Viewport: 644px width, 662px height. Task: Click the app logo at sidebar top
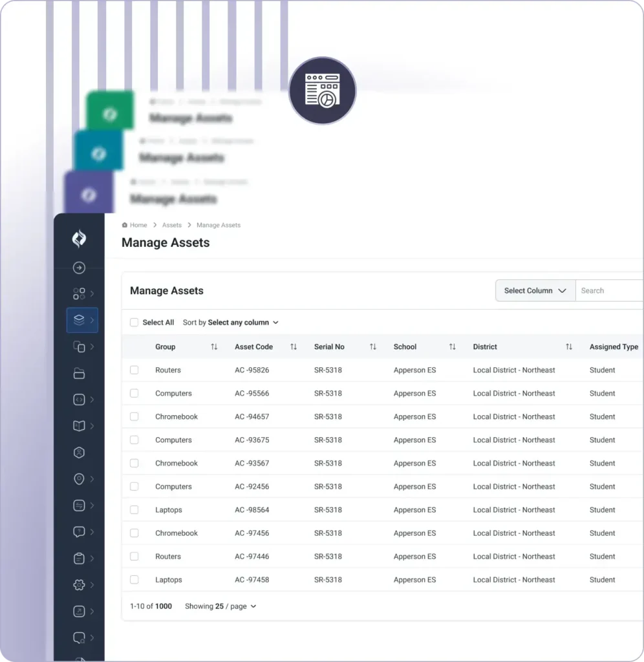pyautogui.click(x=79, y=239)
